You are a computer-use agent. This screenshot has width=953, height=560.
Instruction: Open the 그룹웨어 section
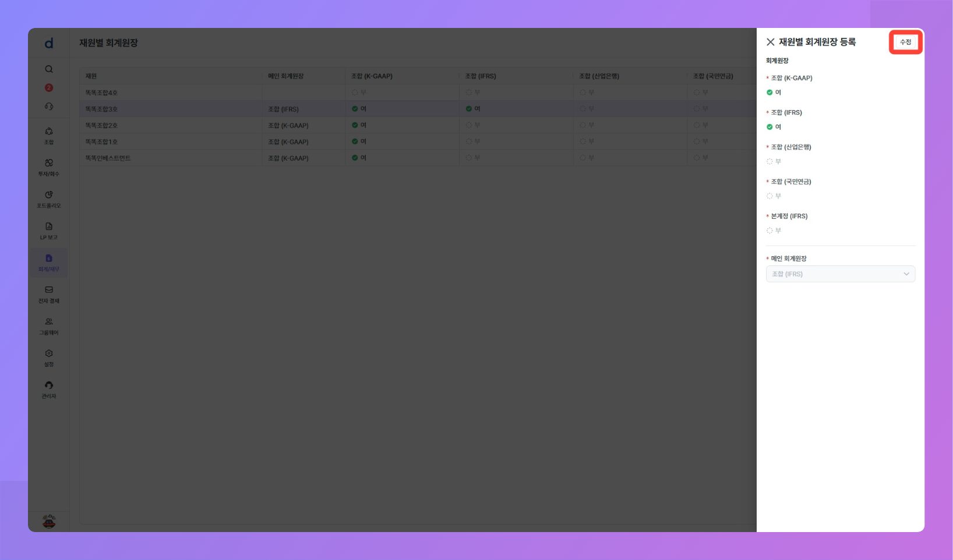49,327
